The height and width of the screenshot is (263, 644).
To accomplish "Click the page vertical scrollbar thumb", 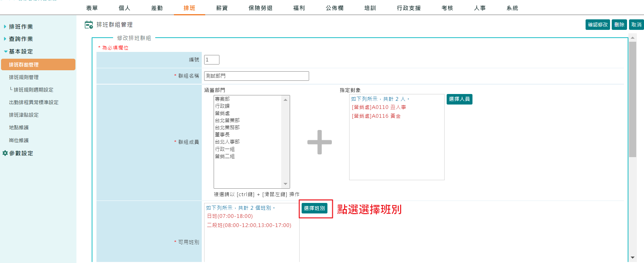I will [x=632, y=99].
